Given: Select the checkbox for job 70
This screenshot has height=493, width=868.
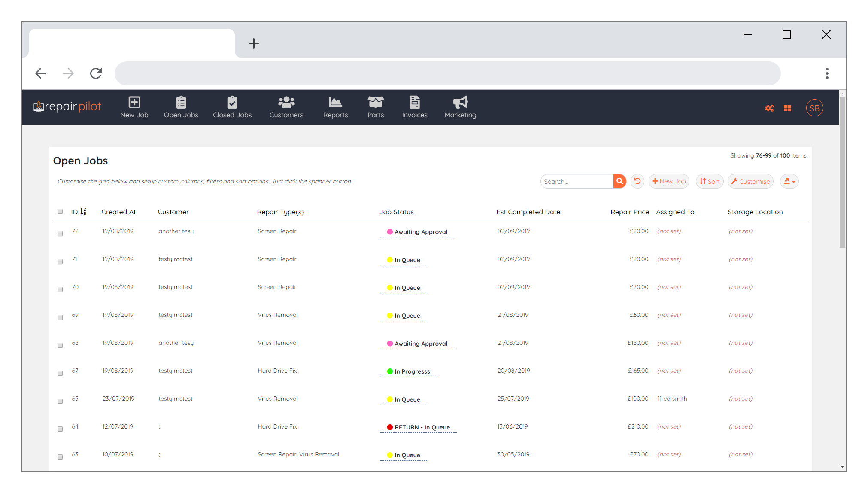Looking at the screenshot, I should click(60, 289).
